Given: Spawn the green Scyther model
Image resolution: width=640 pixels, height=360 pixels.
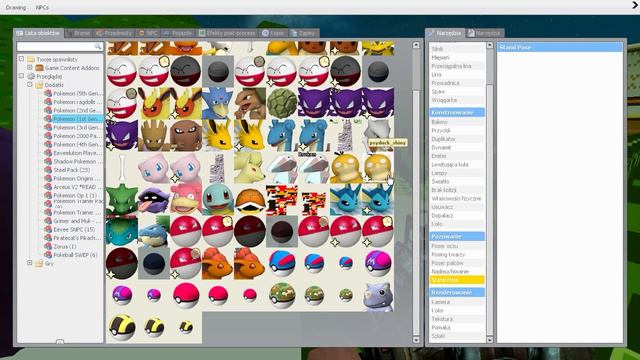Looking at the screenshot, I should tap(122, 200).
